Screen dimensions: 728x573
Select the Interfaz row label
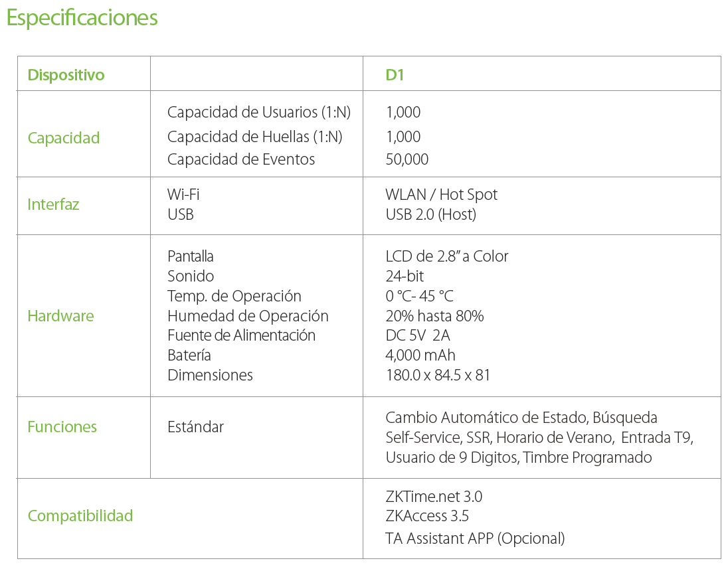(53, 205)
